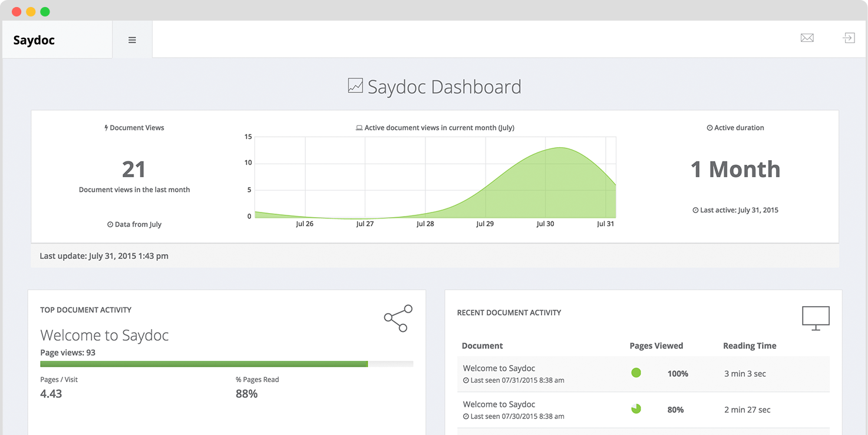Click the lightning icon beside Document Views
The height and width of the screenshot is (435, 868).
(x=106, y=128)
